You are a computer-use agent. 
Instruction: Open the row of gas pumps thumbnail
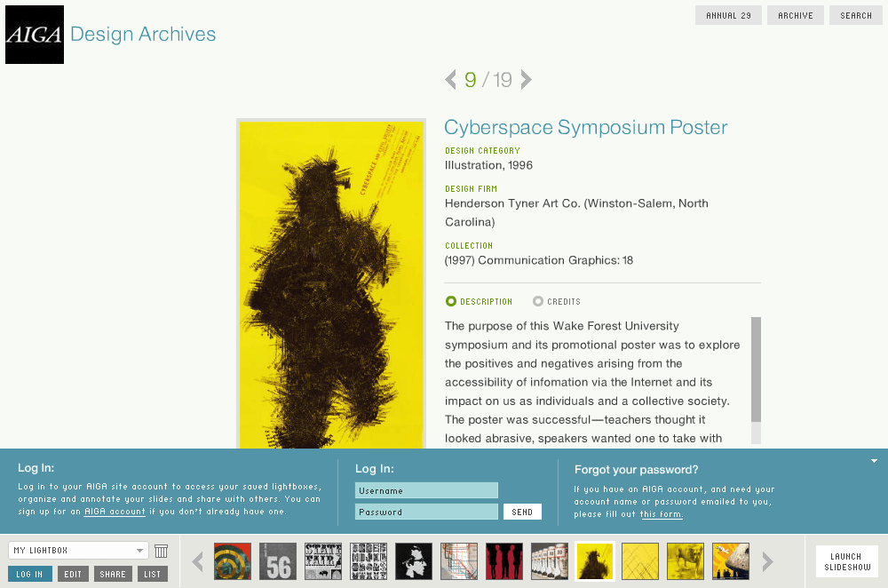550,561
